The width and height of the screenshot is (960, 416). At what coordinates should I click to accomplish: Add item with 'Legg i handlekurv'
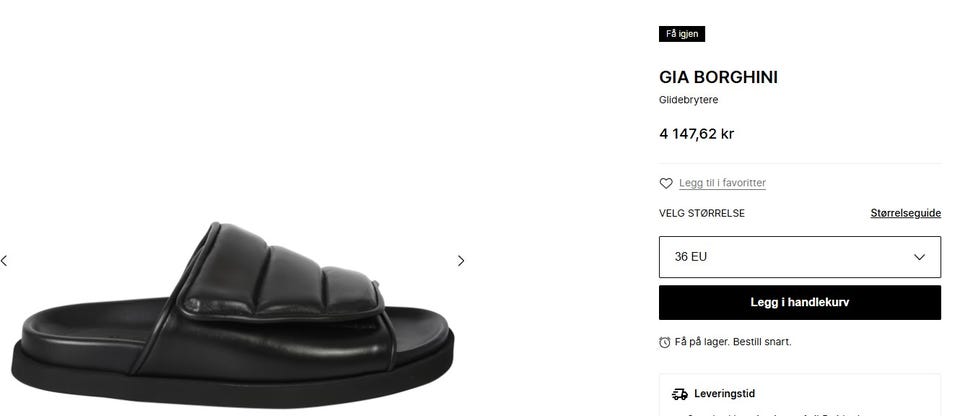point(800,302)
